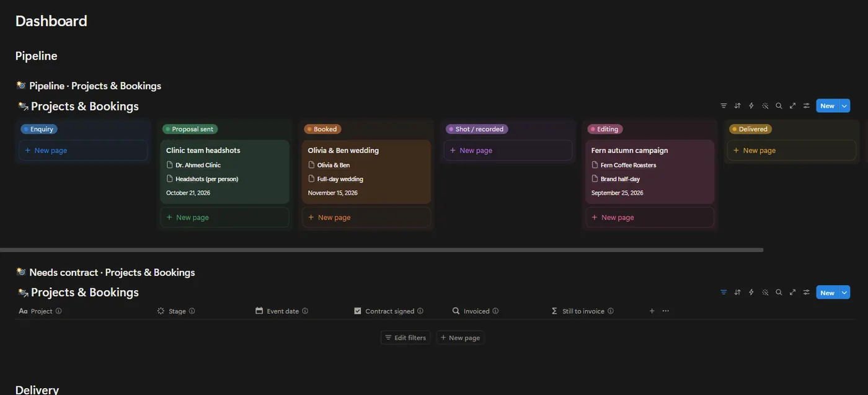The width and height of the screenshot is (868, 395).
Task: Open search in the Needs contract toolbar
Action: (779, 293)
